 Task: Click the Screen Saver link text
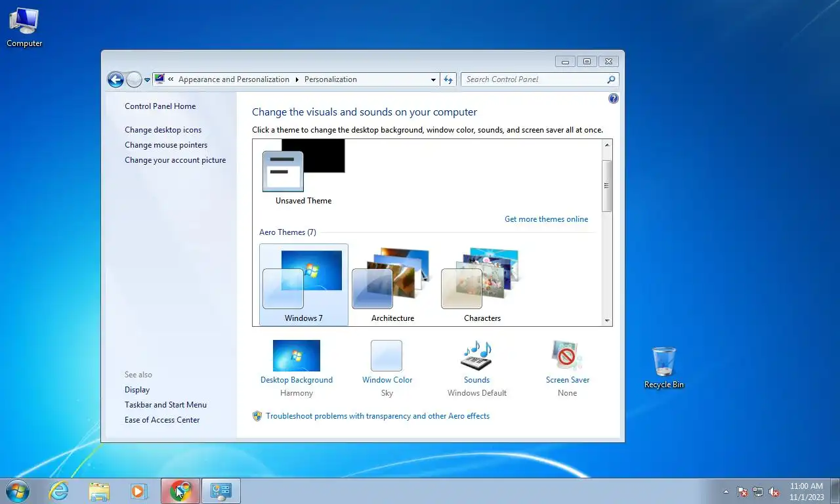pyautogui.click(x=568, y=380)
